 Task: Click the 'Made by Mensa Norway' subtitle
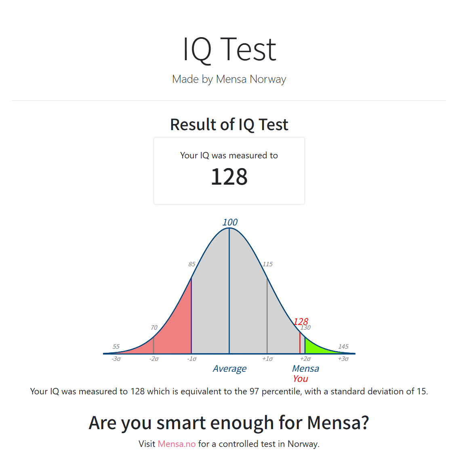point(229,79)
